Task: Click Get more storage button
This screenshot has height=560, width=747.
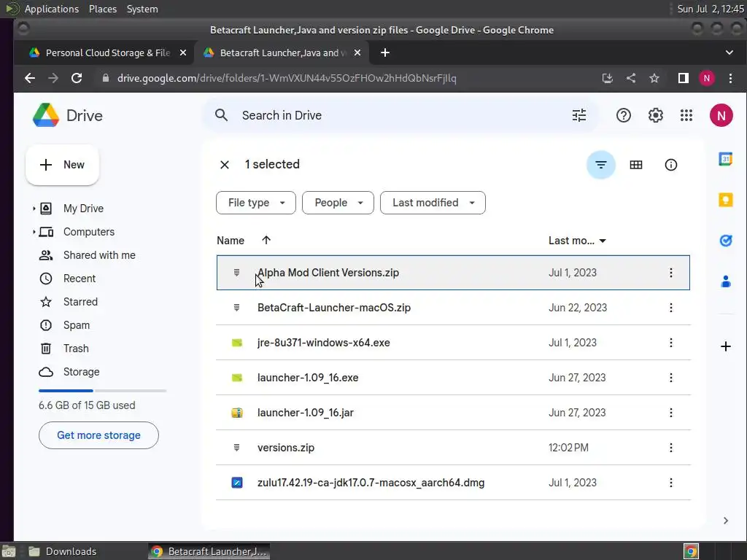Action: (98, 435)
